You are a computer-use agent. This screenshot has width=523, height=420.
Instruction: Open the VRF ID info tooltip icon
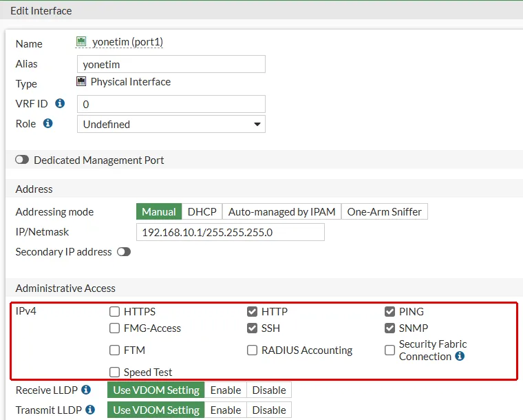(60, 103)
